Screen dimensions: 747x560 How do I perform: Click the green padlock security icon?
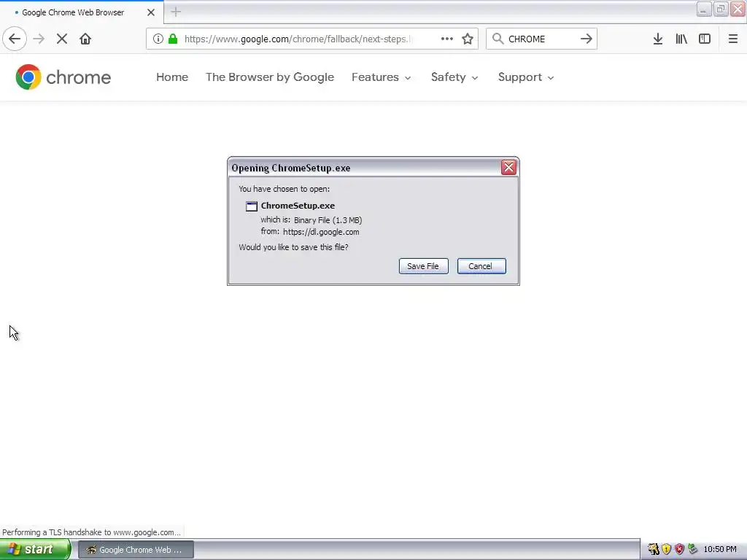point(173,39)
